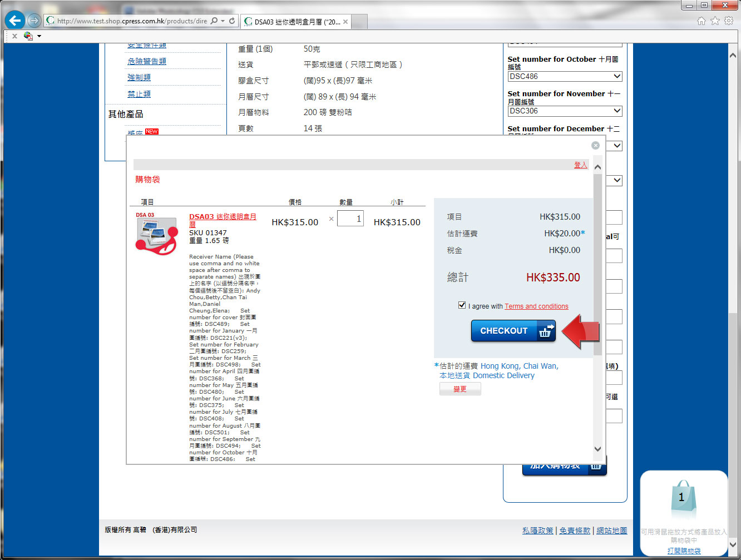Open the address bar search dropdown arrow
Viewport: 741px width, 560px height.
223,21
